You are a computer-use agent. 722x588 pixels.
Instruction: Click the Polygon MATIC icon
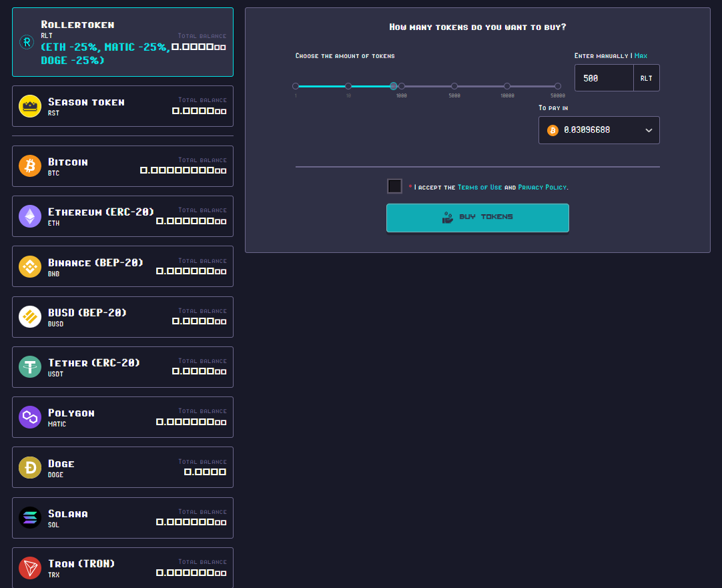point(29,417)
